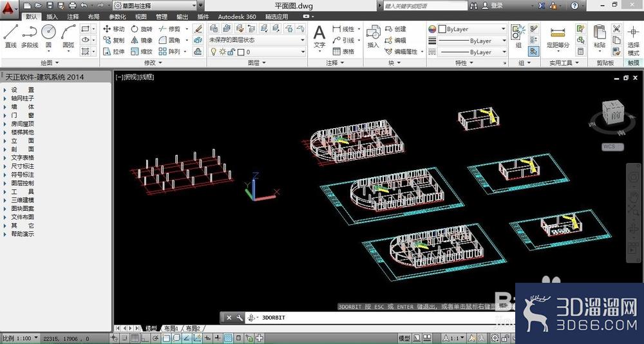Click the 创建 block create tool
This screenshot has height=344, width=644.
click(x=395, y=29)
